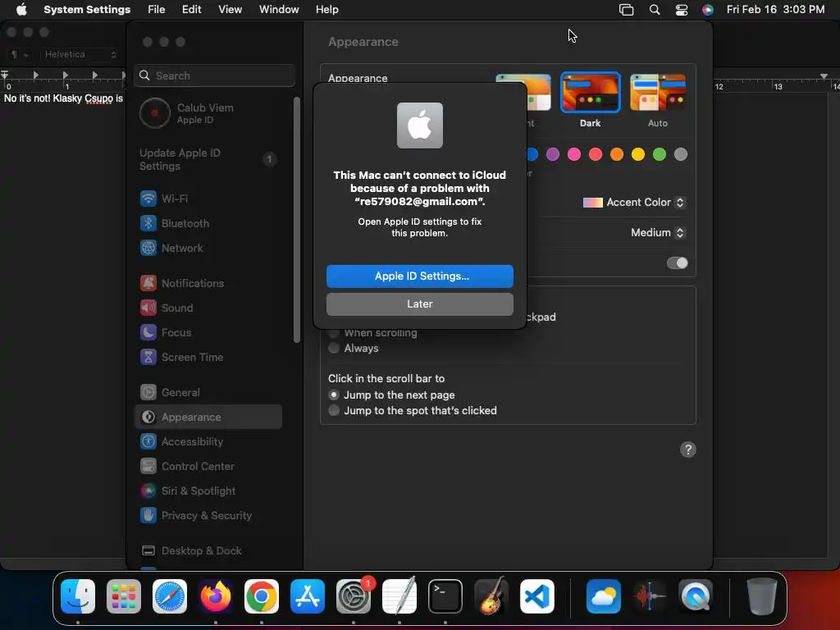
Task: Launch Visual Studio Code from Dock
Action: (536, 596)
